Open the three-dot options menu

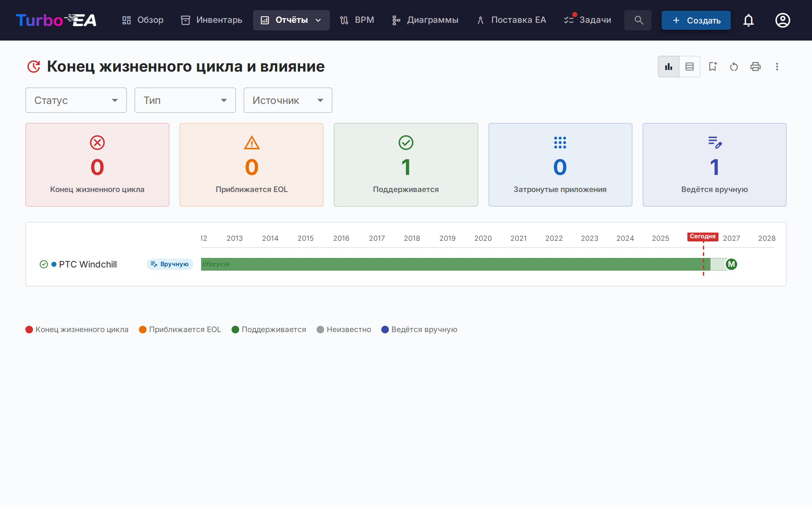tap(777, 67)
